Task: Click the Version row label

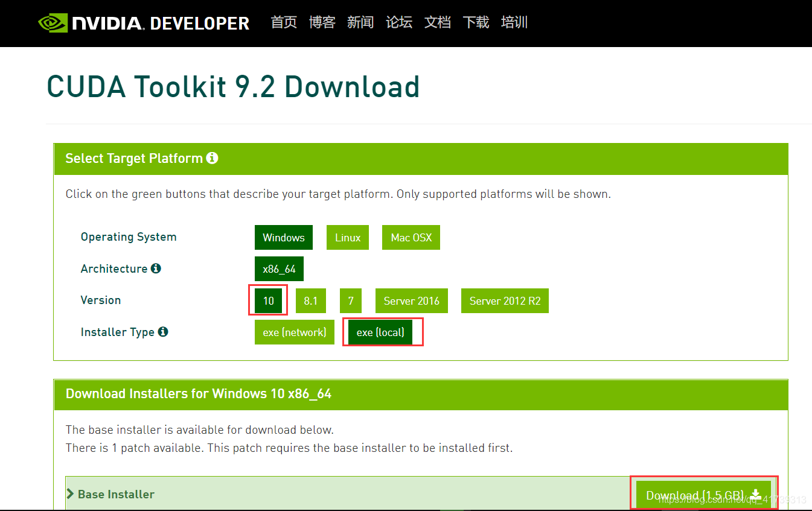Action: [101, 300]
